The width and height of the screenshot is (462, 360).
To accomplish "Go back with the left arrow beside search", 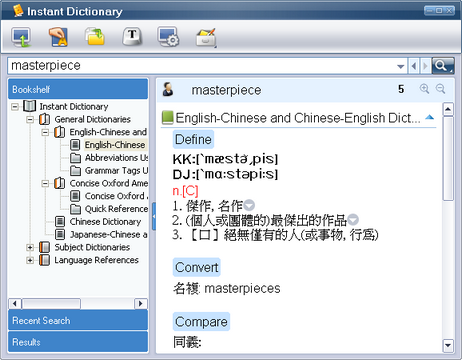I will pyautogui.click(x=414, y=66).
